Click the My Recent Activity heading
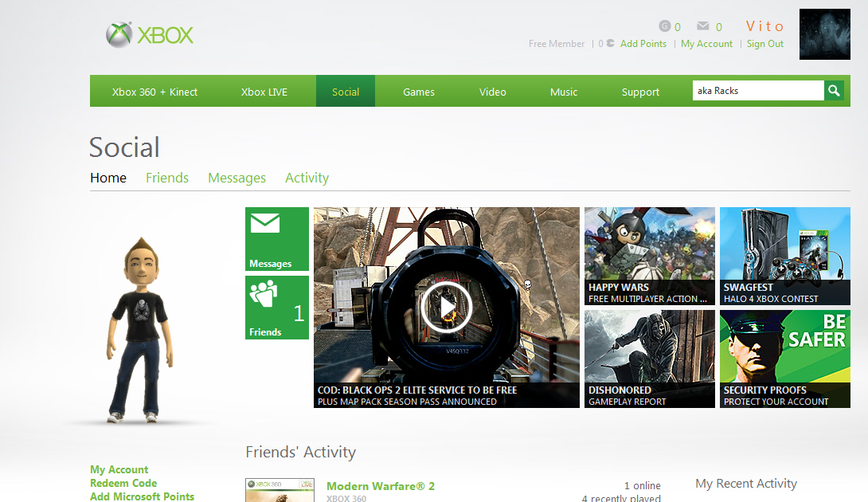This screenshot has width=868, height=502. pos(746,484)
